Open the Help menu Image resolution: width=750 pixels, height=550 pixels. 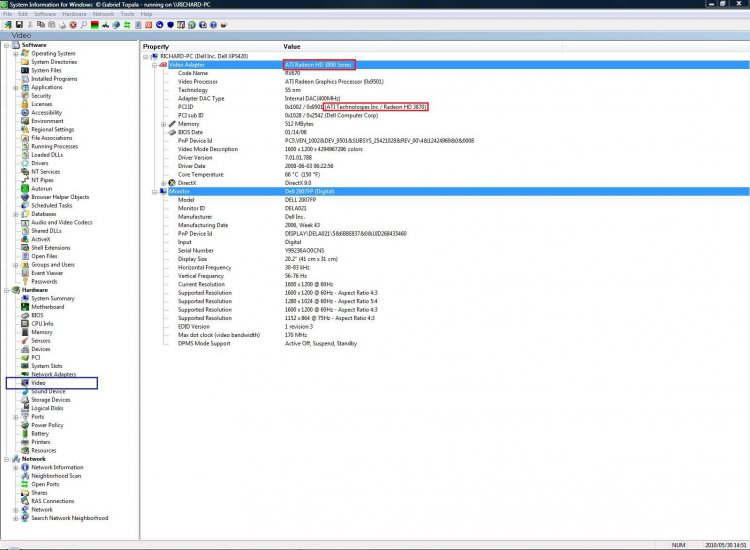[x=146, y=14]
